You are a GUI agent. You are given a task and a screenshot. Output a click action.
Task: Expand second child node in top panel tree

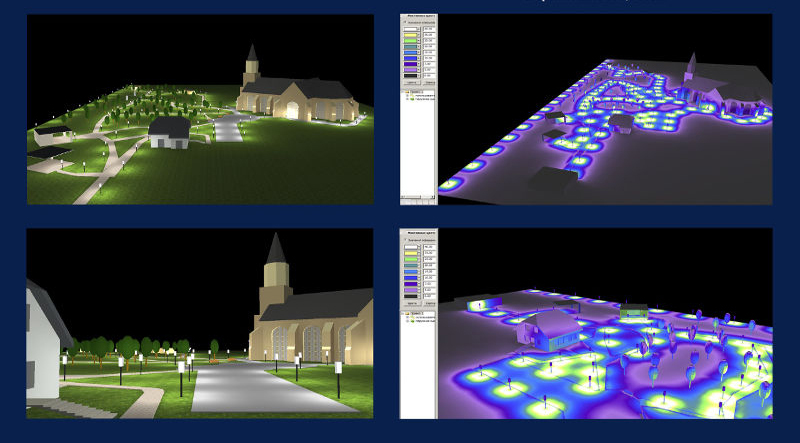coord(407,99)
